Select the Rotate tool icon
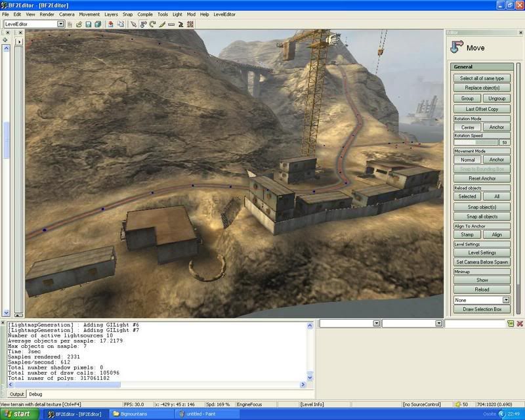The width and height of the screenshot is (525, 420). click(x=152, y=24)
